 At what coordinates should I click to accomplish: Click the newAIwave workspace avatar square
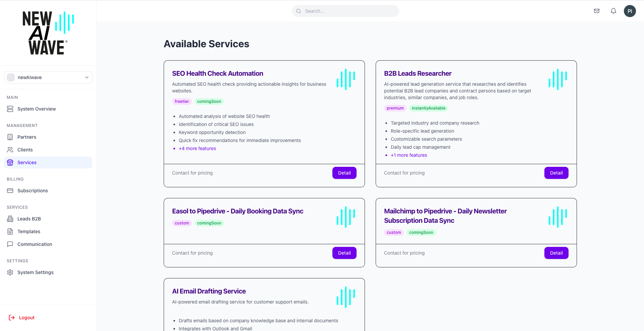pos(11,77)
